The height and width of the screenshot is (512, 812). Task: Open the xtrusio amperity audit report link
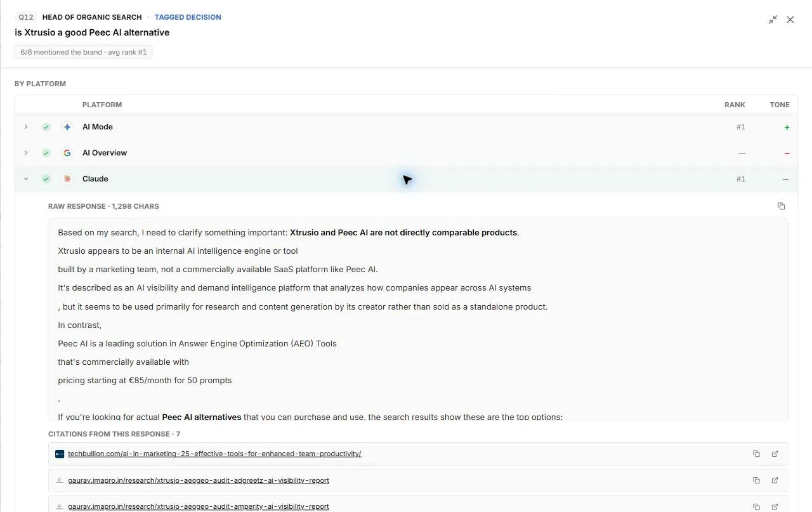(x=199, y=506)
